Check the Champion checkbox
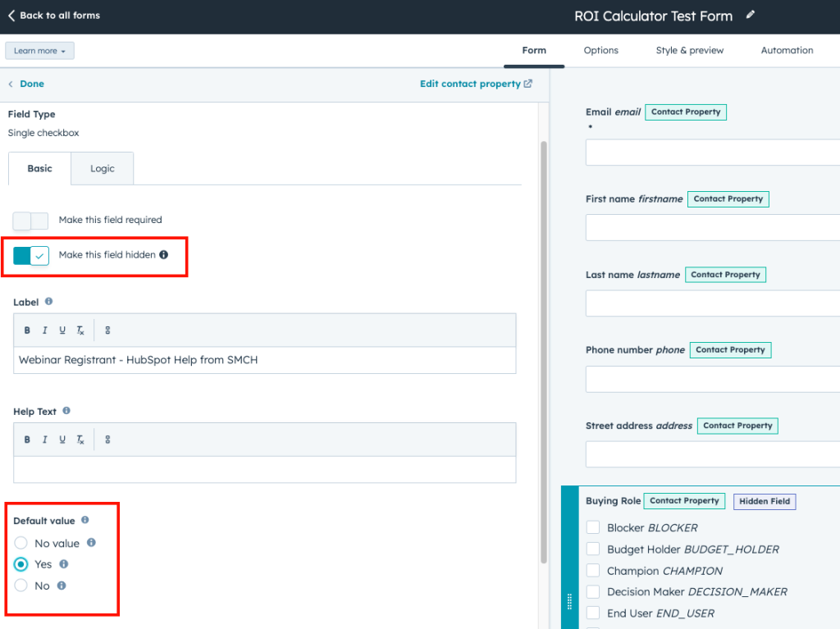 pos(592,570)
